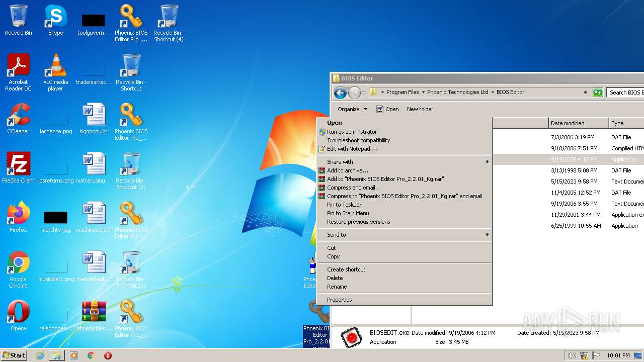Refresh the BIOS Editor folder view
Image resolution: width=644 pixels, height=362 pixels.
pos(597,93)
